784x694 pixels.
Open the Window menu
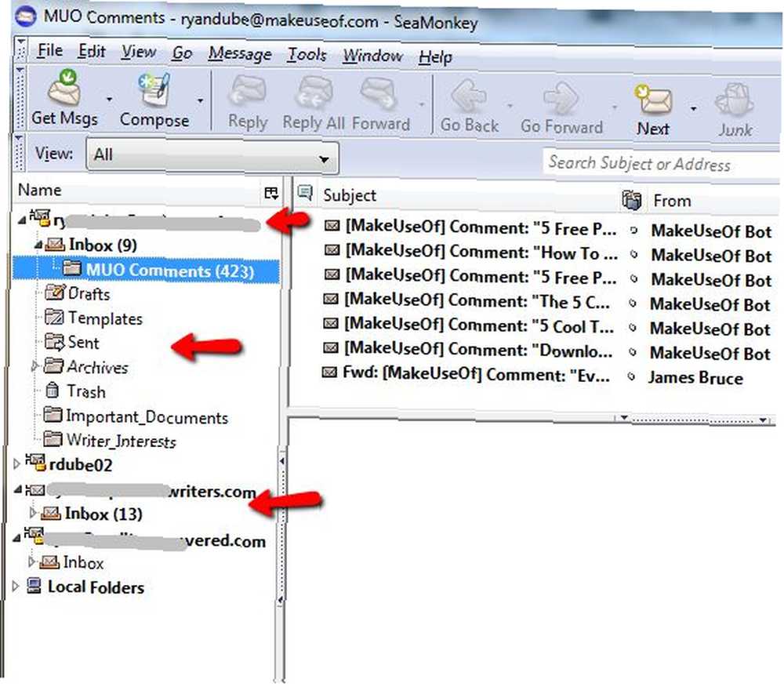[x=372, y=56]
